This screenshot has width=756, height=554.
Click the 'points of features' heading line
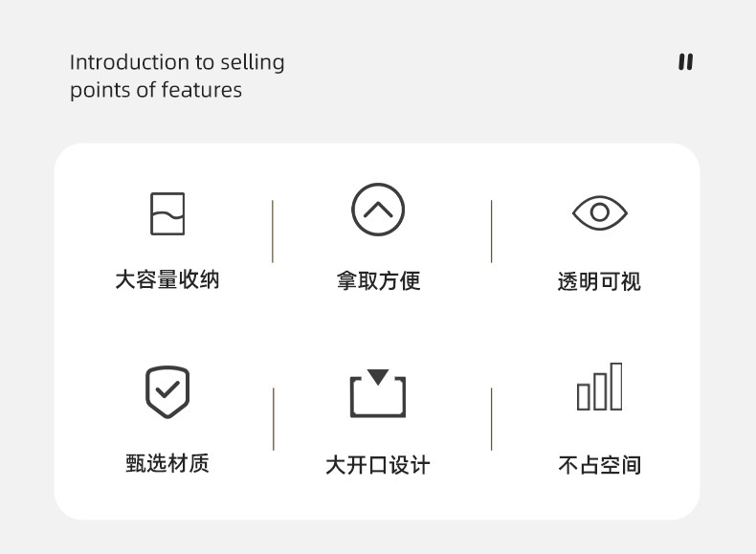[156, 90]
